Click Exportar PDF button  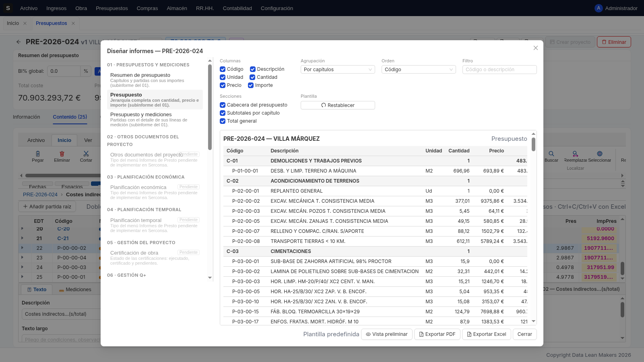click(437, 334)
